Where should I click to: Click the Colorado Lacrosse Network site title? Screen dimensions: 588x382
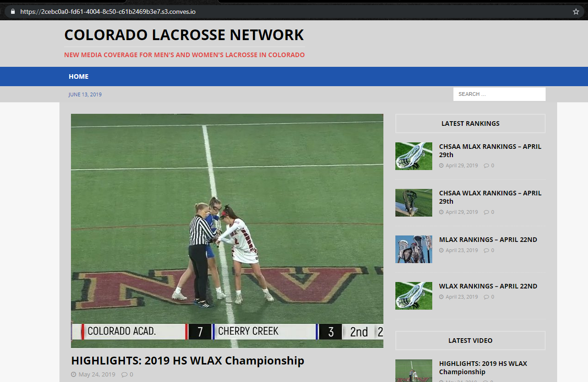click(x=184, y=35)
